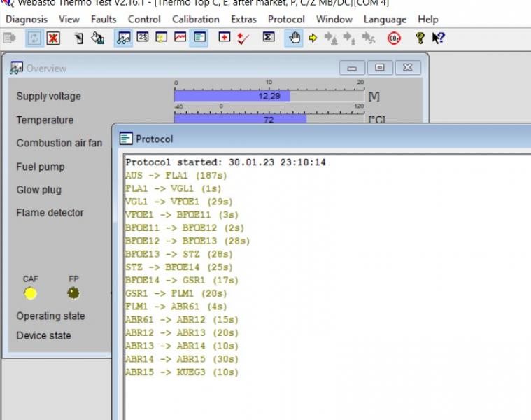Open the Diagnosis menu
Viewport: 531px width, 420px height.
(27, 20)
